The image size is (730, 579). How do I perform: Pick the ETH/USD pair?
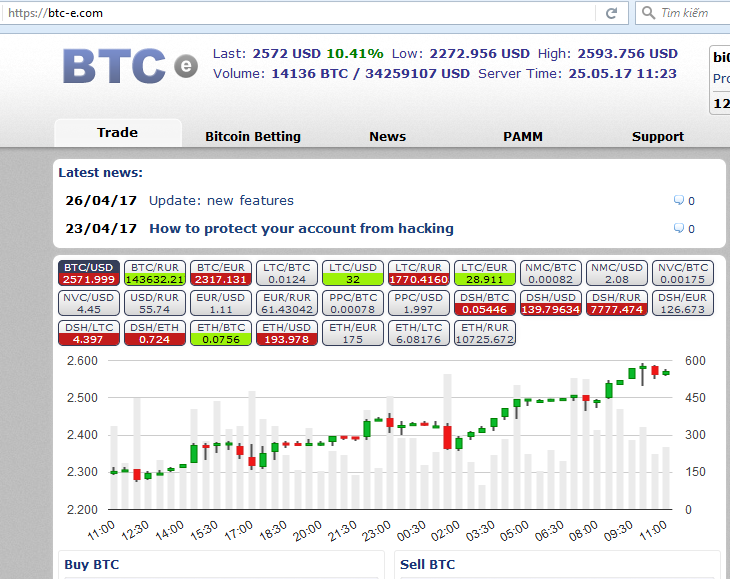tap(287, 333)
